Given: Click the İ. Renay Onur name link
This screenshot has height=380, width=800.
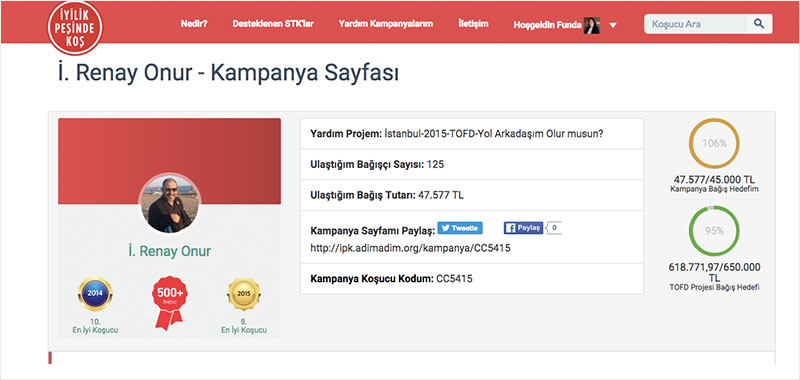Looking at the screenshot, I should click(x=169, y=251).
